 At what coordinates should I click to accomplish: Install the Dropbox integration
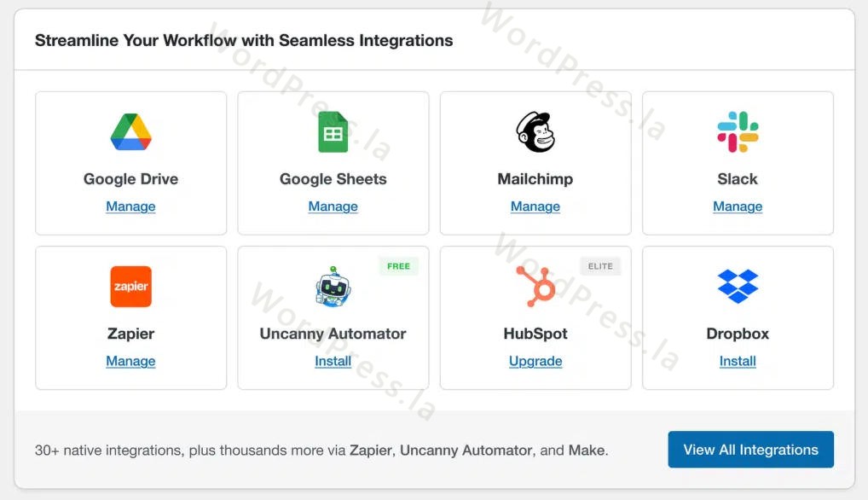pos(738,361)
